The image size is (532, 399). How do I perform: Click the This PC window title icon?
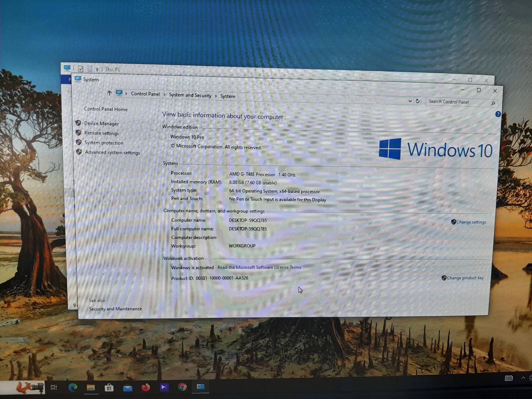click(x=67, y=68)
